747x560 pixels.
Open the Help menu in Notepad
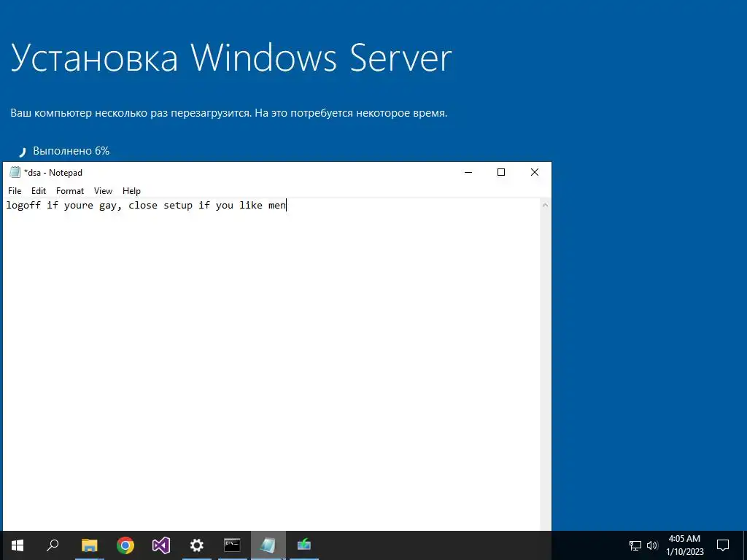coord(131,191)
